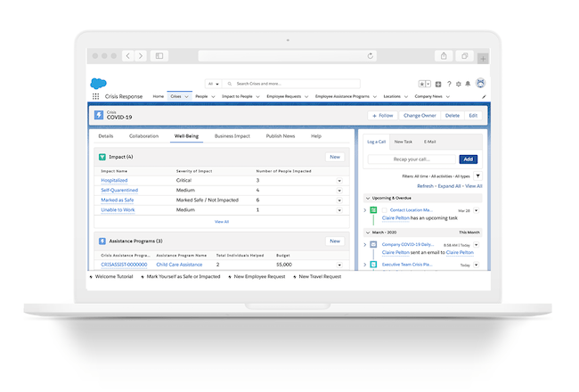The height and width of the screenshot is (392, 579).
Task: Open row actions dropdown for Hospitalized
Action: tap(338, 181)
